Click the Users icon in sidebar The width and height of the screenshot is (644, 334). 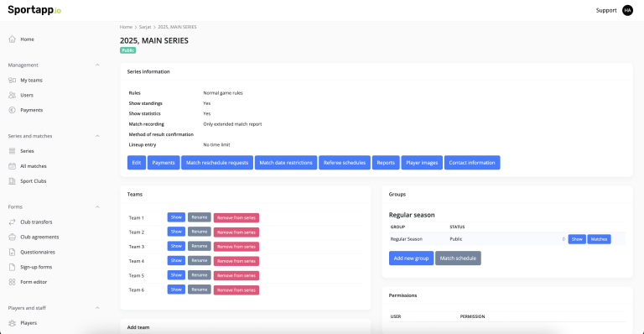click(x=12, y=96)
